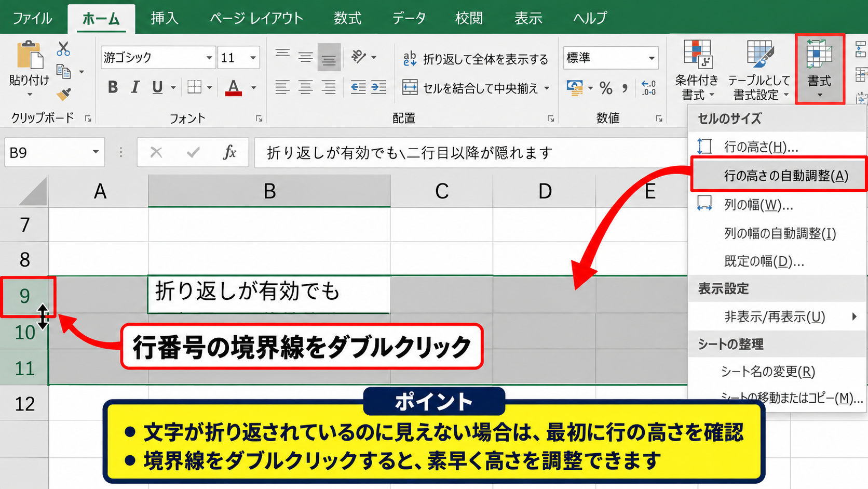Click the Cut scissors icon
The width and height of the screenshot is (868, 489).
pos(63,49)
